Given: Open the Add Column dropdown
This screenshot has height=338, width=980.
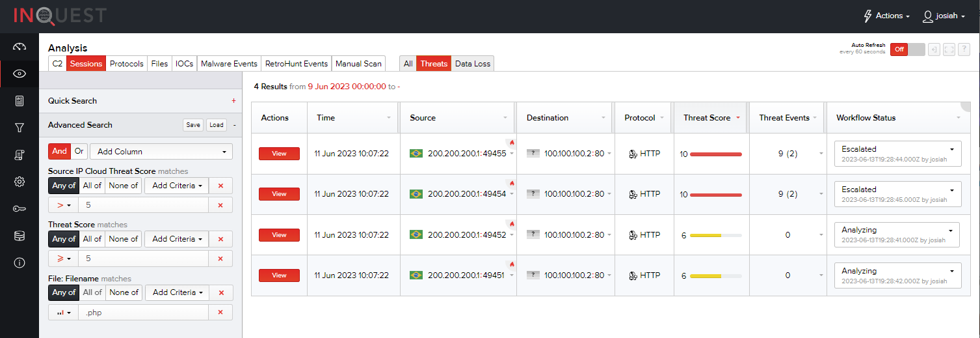Looking at the screenshot, I should click(x=161, y=151).
